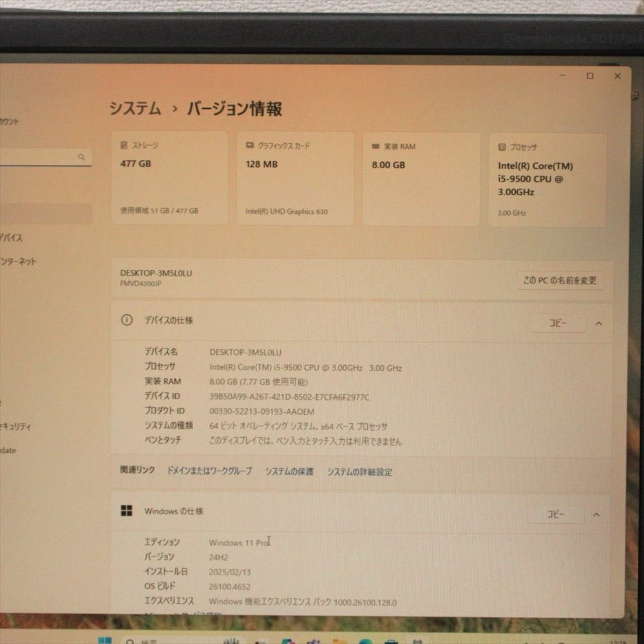Click the storage icon in the ストレージ card
Viewport: 644px width, 644px height.
point(124,145)
